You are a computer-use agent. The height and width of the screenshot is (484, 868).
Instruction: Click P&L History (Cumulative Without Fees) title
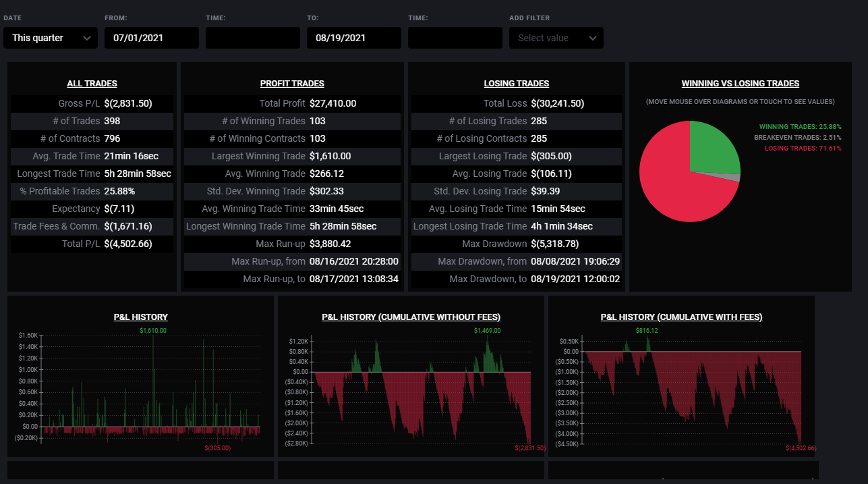point(411,317)
